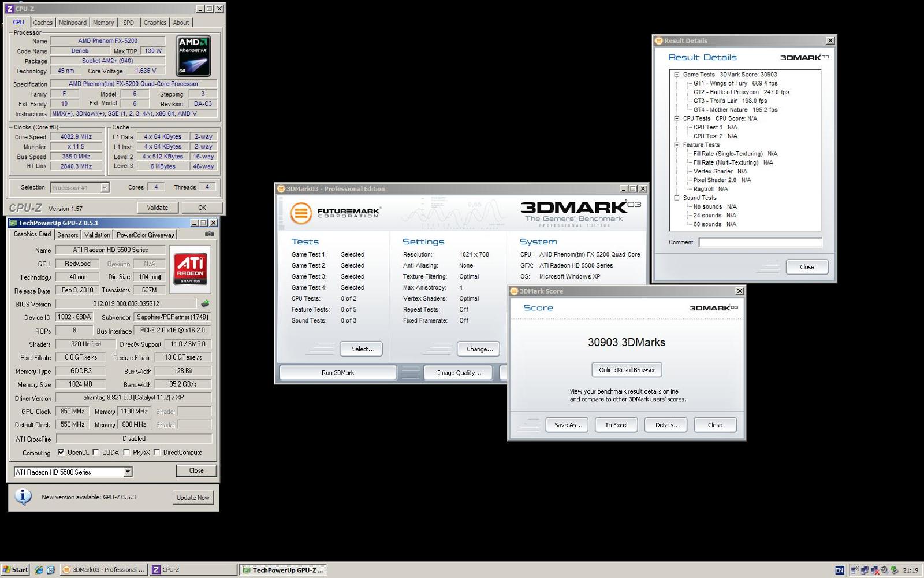Select GT2 - Battle of Proxycon result row
The image size is (924, 578).
pyautogui.click(x=741, y=92)
